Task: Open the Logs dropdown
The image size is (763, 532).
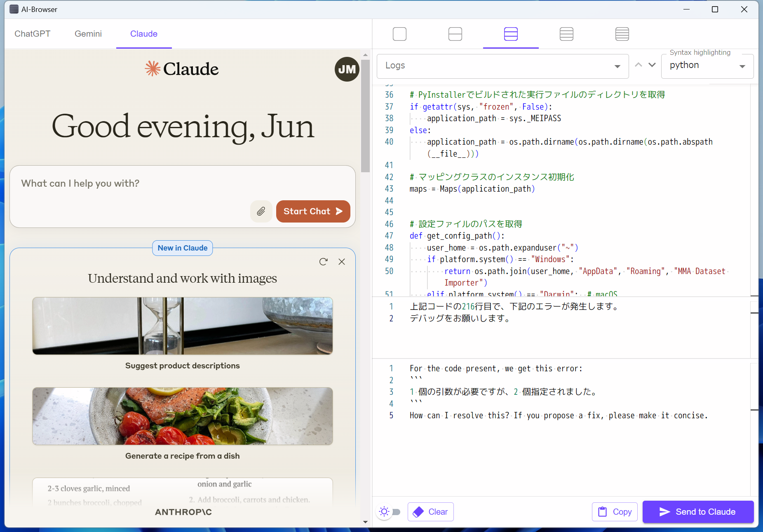Action: coord(502,66)
